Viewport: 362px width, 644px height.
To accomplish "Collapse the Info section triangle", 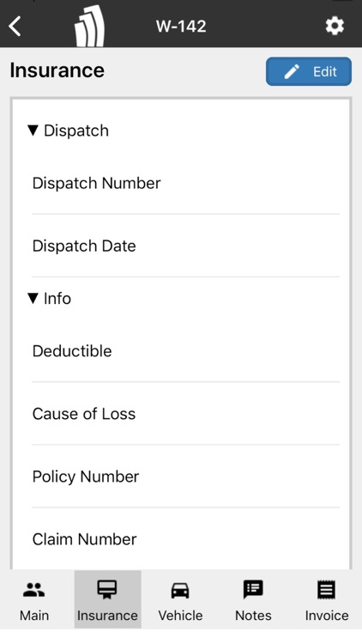I will pos(33,298).
